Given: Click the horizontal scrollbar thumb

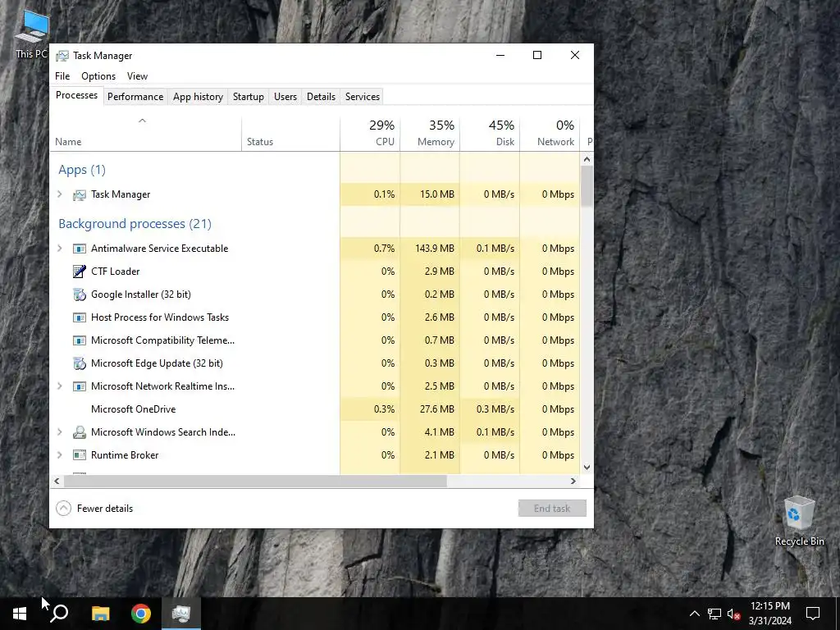Looking at the screenshot, I should coord(255,481).
